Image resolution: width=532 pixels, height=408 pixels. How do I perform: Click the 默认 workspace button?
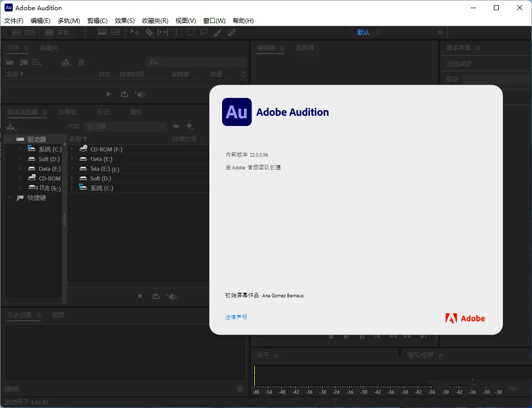[x=363, y=32]
